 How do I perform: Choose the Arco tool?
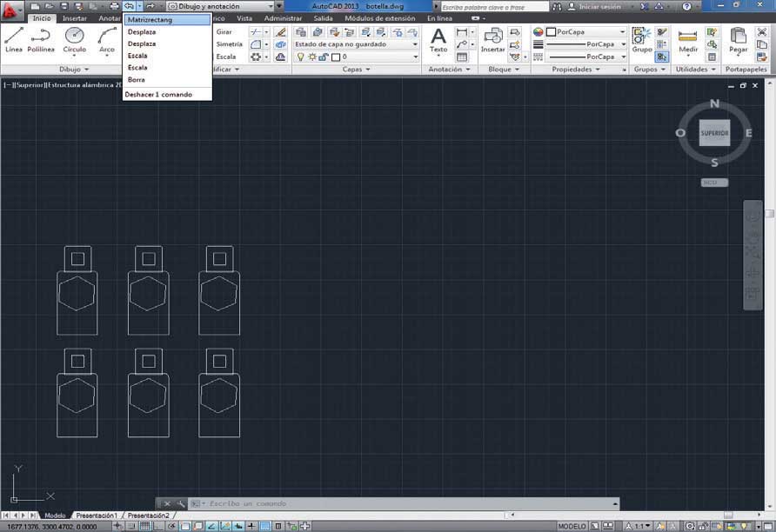107,40
